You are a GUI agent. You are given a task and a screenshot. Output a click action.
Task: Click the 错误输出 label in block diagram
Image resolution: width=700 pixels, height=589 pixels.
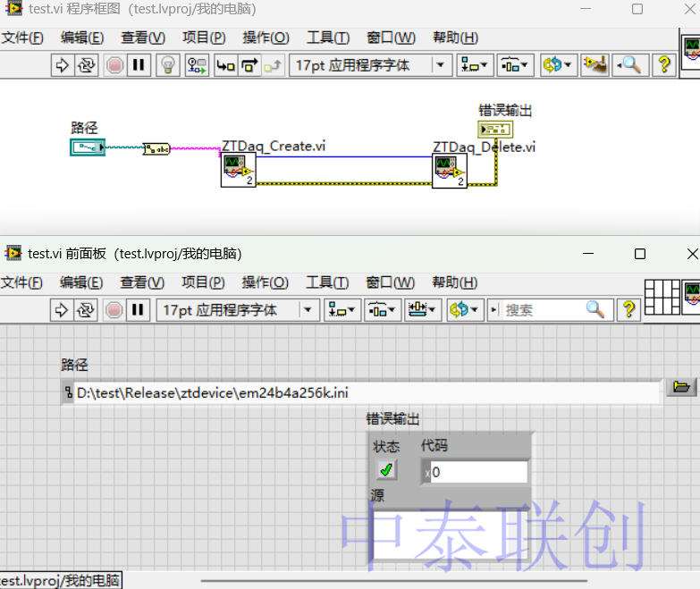click(x=505, y=110)
